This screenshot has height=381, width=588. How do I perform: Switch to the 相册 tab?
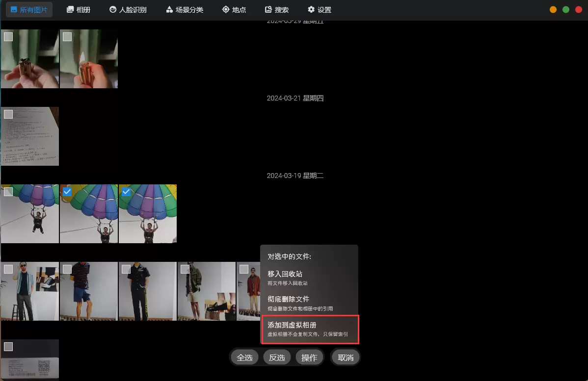point(79,10)
